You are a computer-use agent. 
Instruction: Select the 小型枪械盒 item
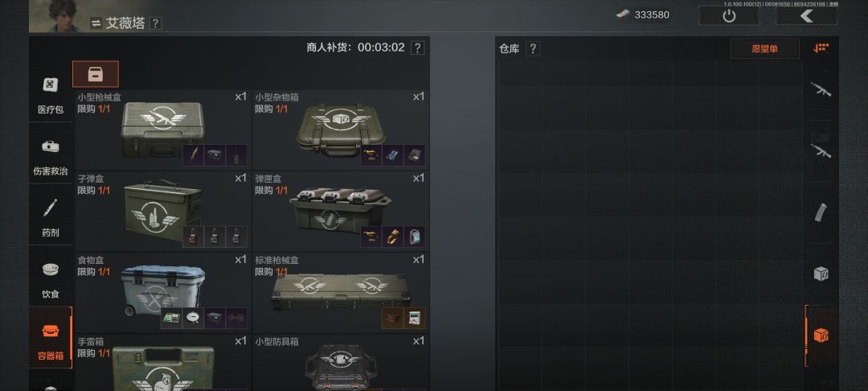pyautogui.click(x=162, y=129)
